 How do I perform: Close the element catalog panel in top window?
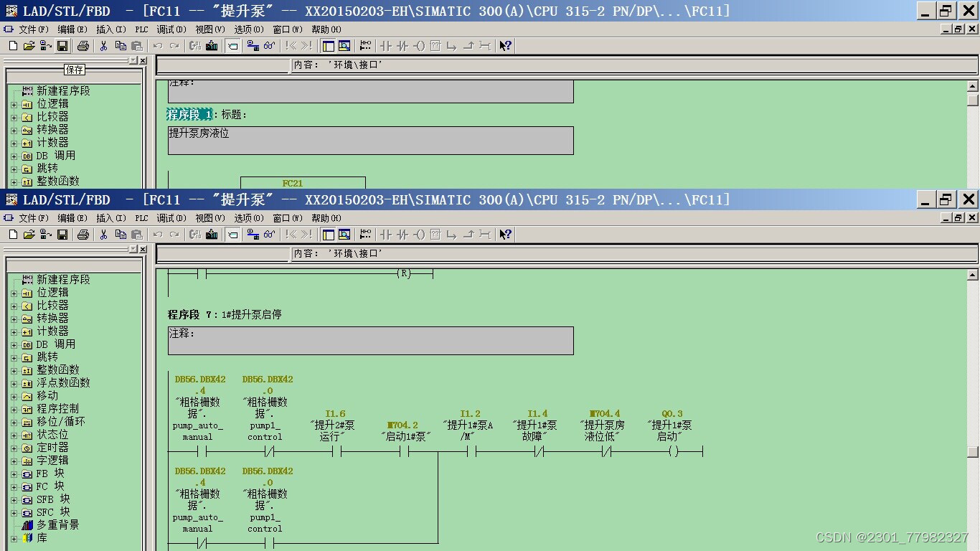(x=143, y=60)
